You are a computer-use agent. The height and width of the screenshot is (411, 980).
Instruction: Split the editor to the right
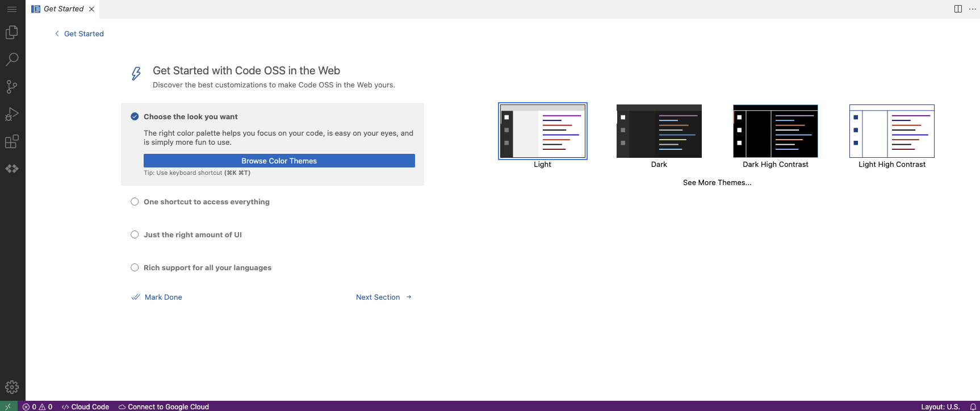958,9
